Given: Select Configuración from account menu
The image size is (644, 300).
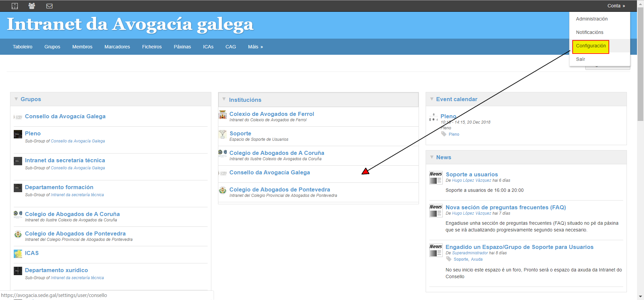Looking at the screenshot, I should pyautogui.click(x=591, y=46).
